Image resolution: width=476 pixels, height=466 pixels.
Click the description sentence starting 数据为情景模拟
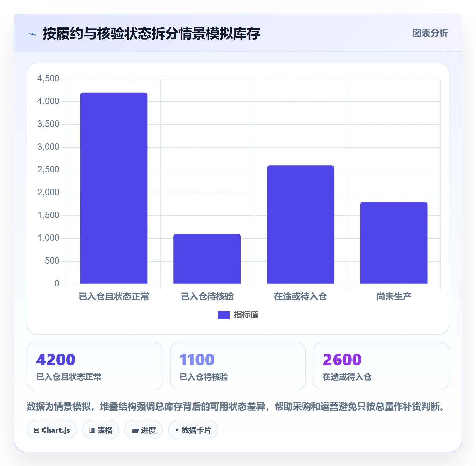(x=236, y=406)
